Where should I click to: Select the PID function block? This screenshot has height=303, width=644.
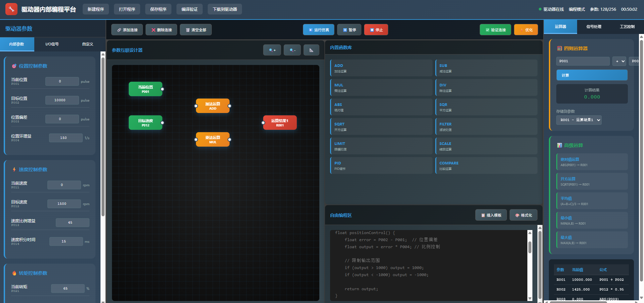(x=381, y=165)
